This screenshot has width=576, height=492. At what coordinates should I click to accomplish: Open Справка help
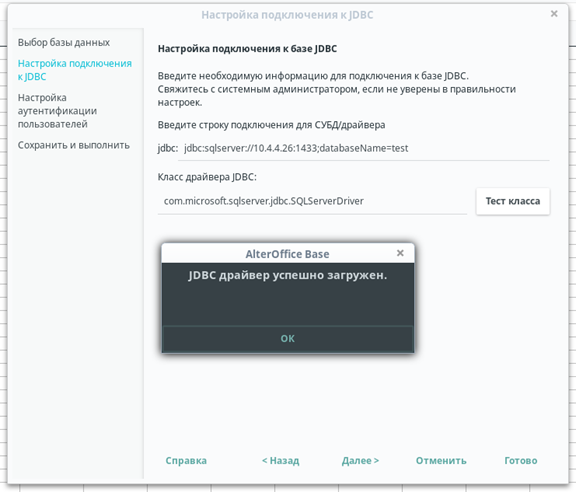tap(186, 460)
